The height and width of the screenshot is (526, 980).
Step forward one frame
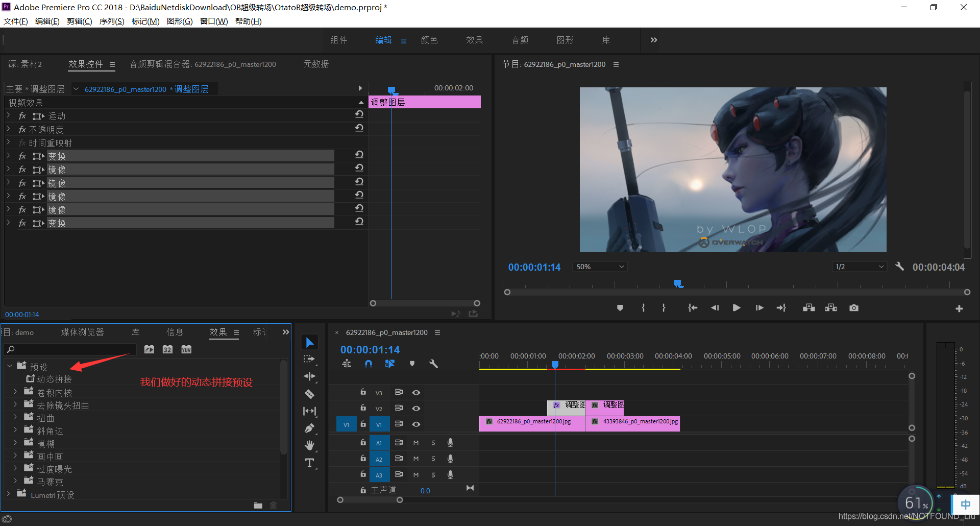(x=759, y=308)
